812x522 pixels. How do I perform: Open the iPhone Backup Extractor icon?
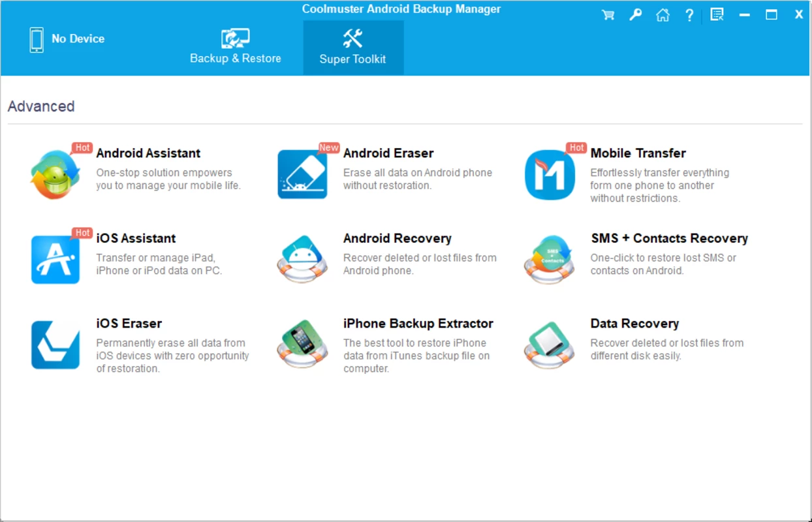pyautogui.click(x=302, y=345)
